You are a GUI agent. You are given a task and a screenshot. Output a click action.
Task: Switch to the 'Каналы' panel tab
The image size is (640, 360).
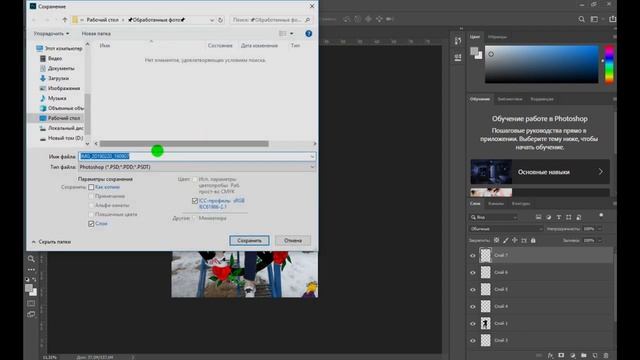(496, 203)
